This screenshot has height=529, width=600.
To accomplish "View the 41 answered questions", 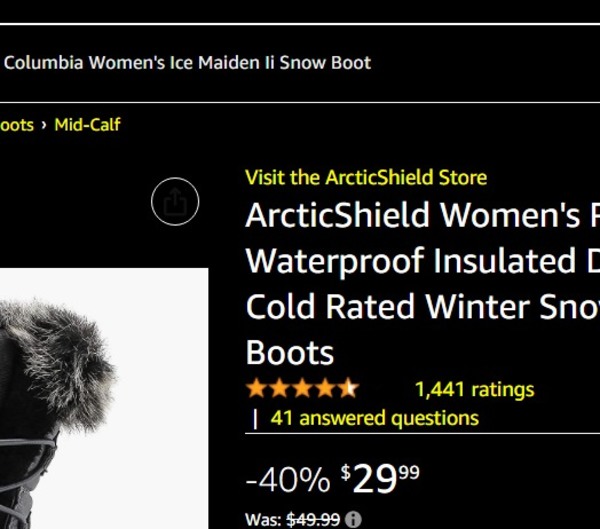I will pos(374,418).
